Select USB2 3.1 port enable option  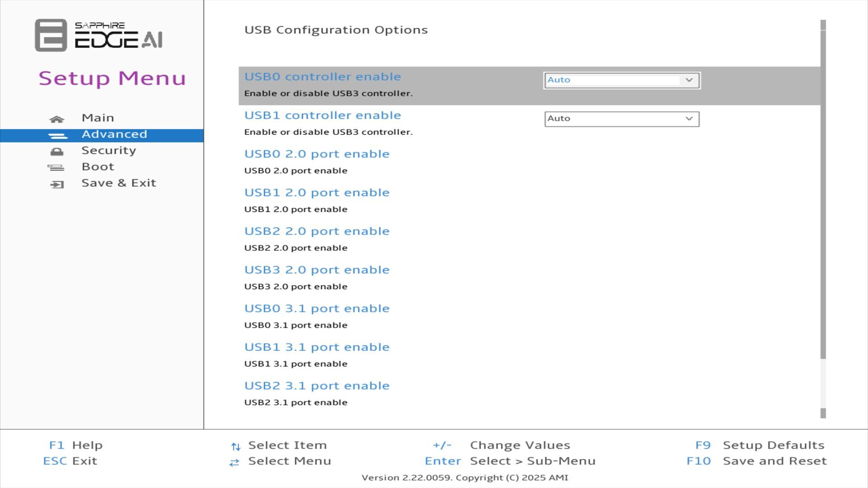pyautogui.click(x=316, y=386)
